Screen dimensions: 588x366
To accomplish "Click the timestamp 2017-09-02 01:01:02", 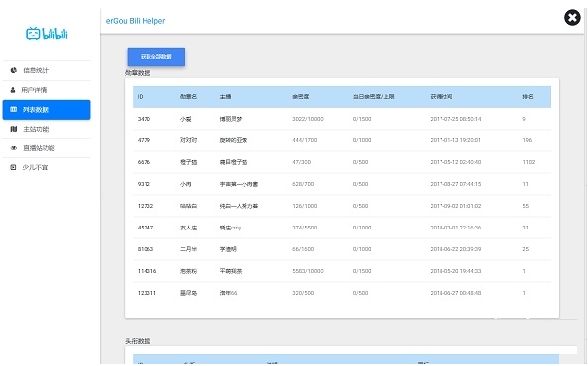I will [x=455, y=206].
